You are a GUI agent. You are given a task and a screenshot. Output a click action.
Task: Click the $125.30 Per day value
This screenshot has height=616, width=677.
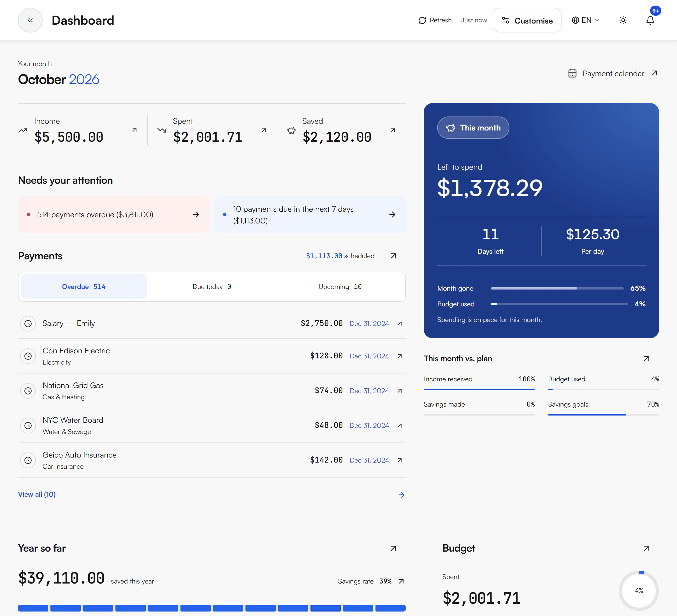[592, 234]
